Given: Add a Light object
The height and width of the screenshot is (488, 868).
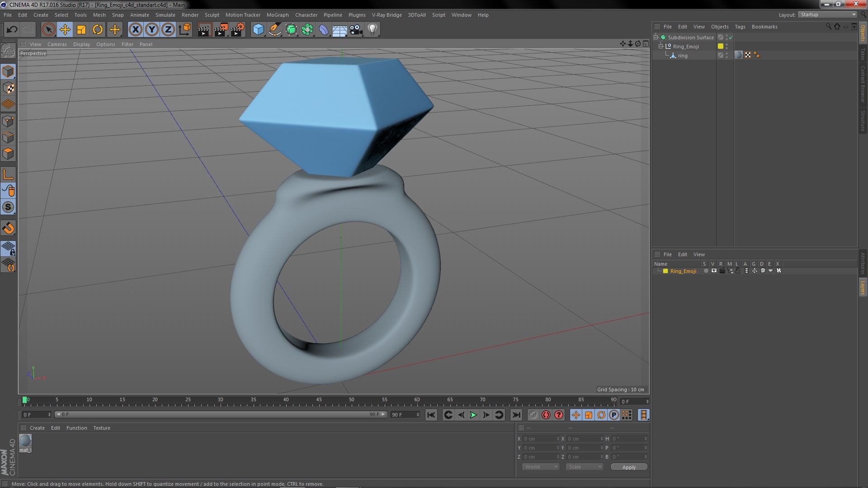Looking at the screenshot, I should 373,30.
